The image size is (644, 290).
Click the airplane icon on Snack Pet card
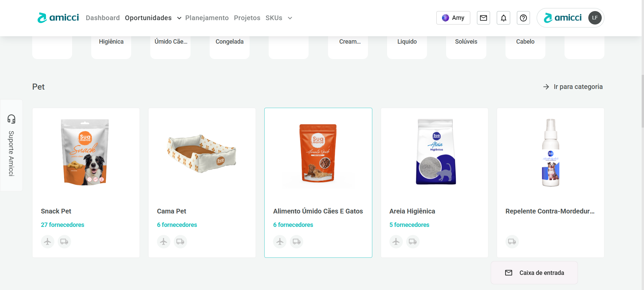pyautogui.click(x=48, y=241)
